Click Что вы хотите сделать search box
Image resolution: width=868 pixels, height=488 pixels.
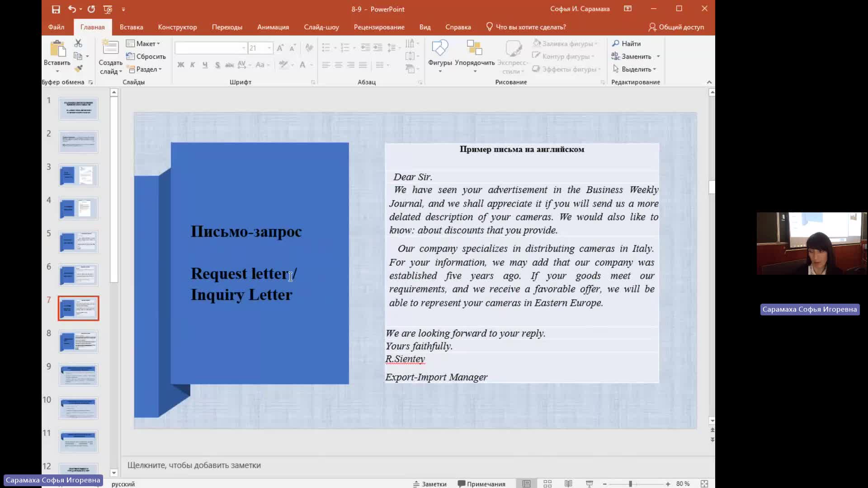[526, 27]
